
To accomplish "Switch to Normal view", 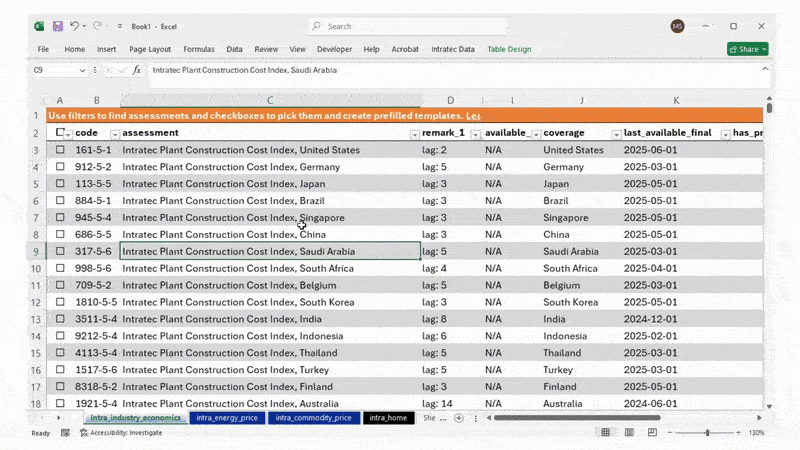I will point(605,432).
